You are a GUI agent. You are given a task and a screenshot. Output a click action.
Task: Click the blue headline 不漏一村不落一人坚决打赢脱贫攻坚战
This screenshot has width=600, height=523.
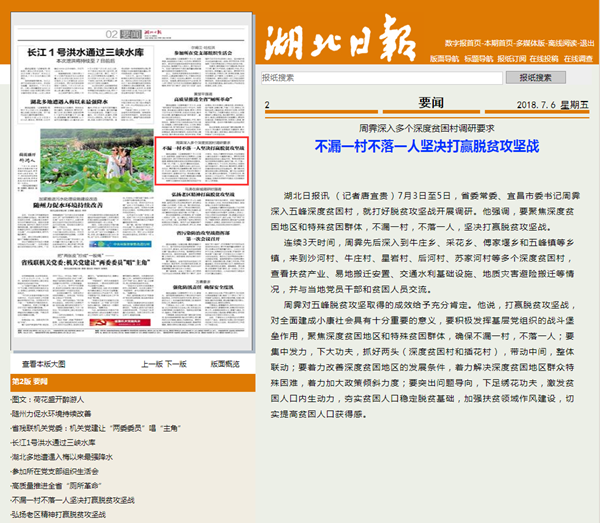pos(427,146)
